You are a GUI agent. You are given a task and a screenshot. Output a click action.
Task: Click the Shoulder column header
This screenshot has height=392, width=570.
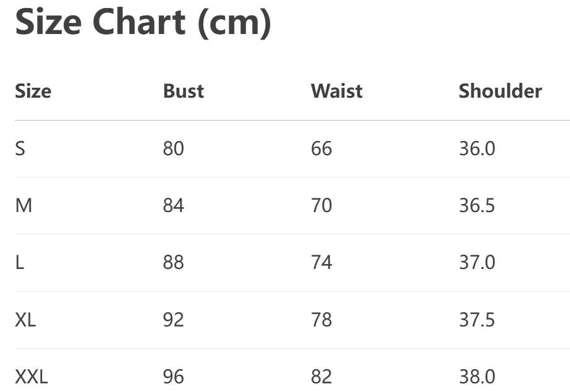pos(500,92)
